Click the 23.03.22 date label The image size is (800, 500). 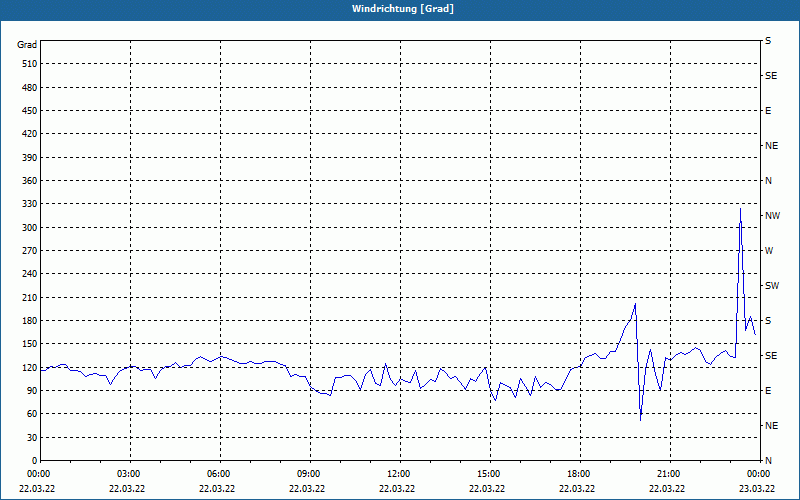click(x=757, y=489)
